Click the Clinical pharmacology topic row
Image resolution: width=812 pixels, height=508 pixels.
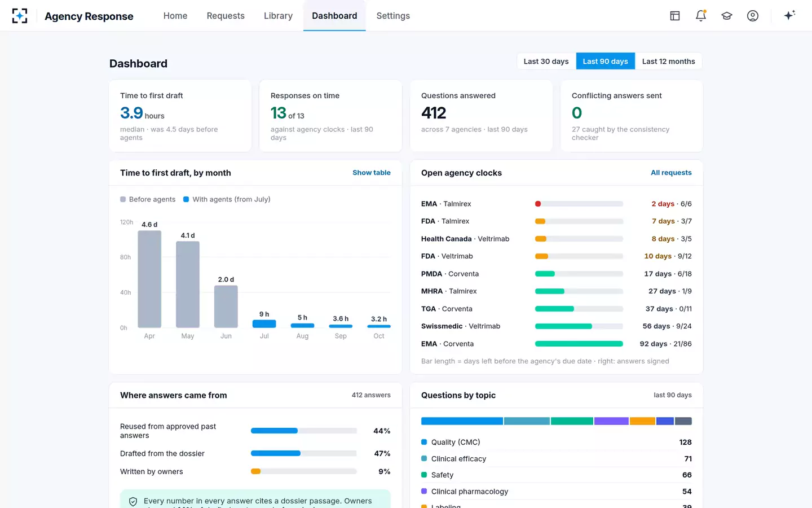coord(557,492)
